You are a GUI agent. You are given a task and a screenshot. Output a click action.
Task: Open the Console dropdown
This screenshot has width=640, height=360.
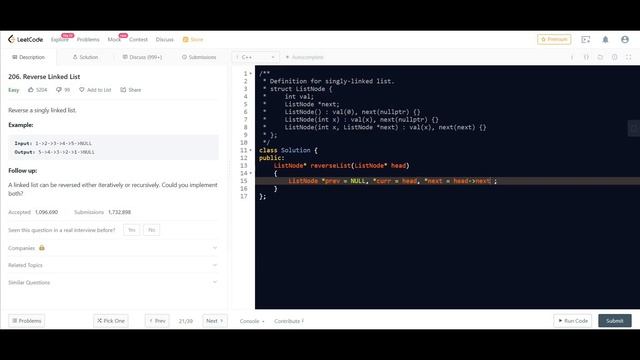click(252, 321)
